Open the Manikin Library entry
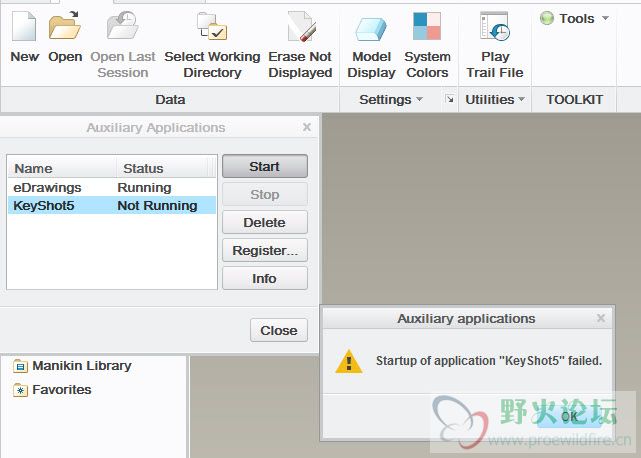The width and height of the screenshot is (641, 458). (82, 366)
